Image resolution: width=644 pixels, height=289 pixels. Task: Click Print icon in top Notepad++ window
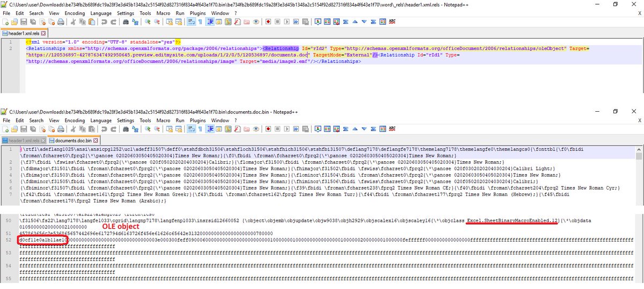[61, 22]
